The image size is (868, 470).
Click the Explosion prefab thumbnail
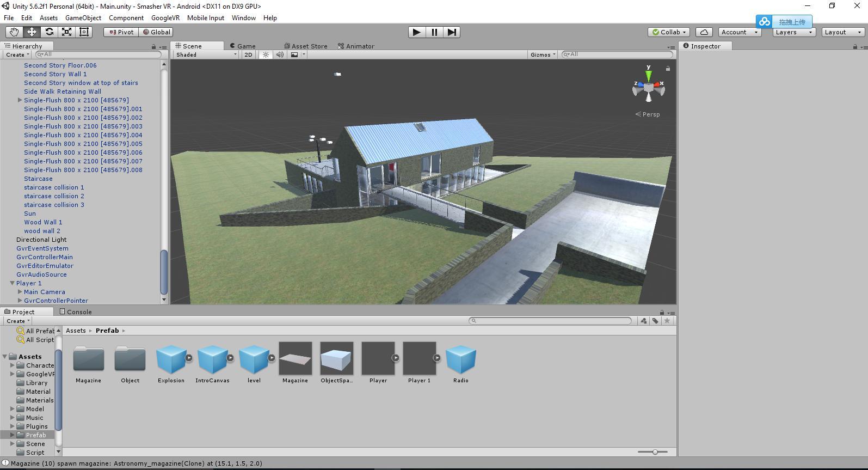[171, 358]
